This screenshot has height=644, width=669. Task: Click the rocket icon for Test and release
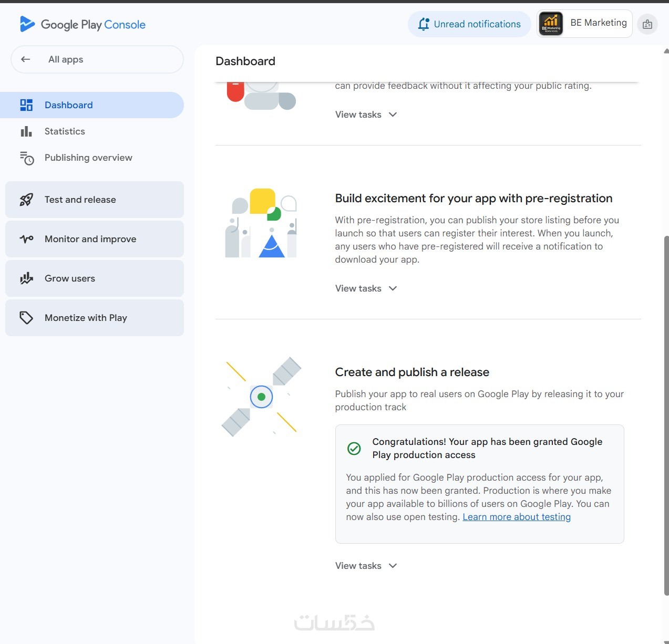(x=26, y=200)
